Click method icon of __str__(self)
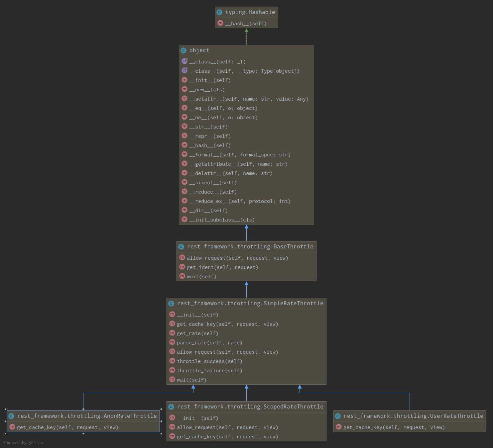The image size is (493, 448). [185, 126]
